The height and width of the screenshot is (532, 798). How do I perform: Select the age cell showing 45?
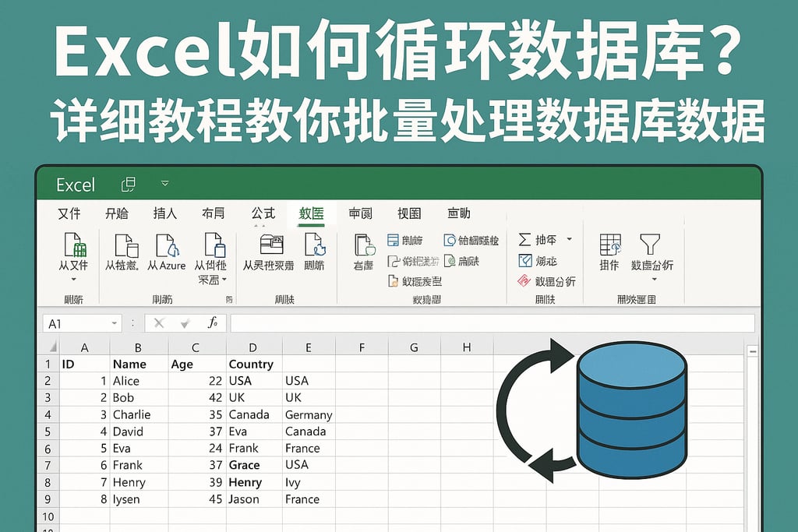coord(197,499)
